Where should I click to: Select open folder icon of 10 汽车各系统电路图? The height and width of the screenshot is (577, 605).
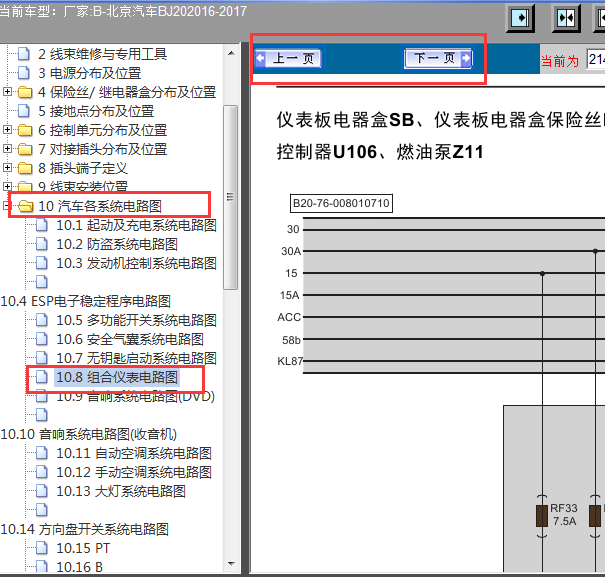click(x=25, y=206)
